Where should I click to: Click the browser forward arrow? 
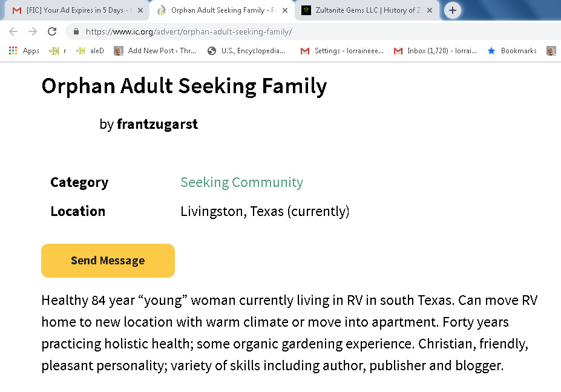click(x=33, y=31)
